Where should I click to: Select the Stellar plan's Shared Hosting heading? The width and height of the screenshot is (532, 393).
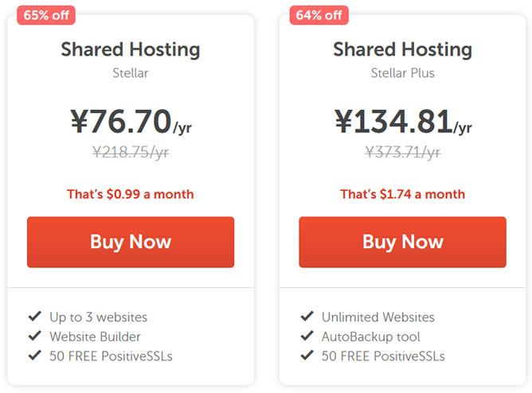(131, 49)
